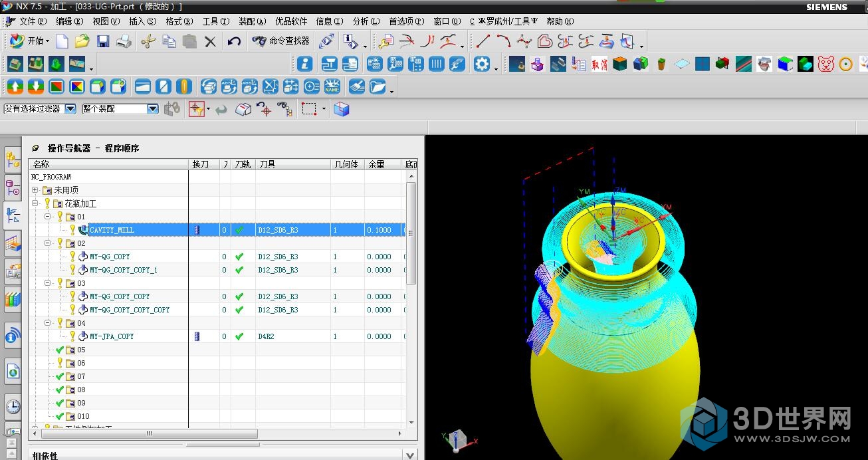Collapse the 01 program group
Viewport: 868px width, 460px height.
coord(47,217)
